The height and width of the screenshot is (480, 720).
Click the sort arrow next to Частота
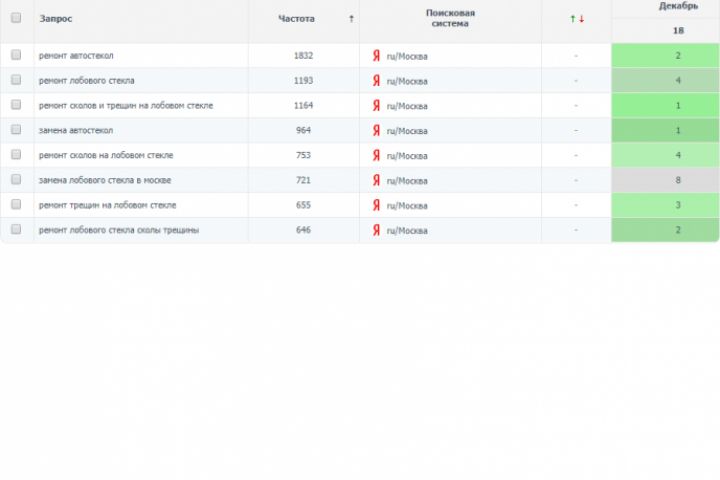[351, 19]
